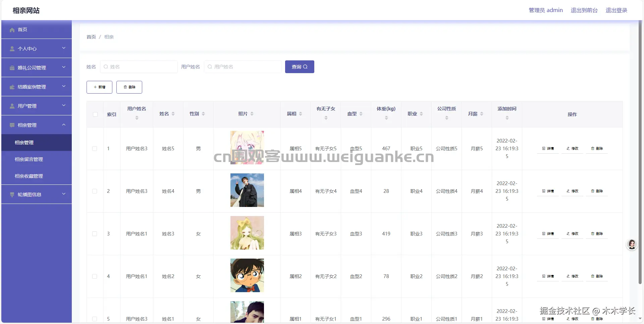Select the 相亲管理 submenu item

(x=37, y=143)
